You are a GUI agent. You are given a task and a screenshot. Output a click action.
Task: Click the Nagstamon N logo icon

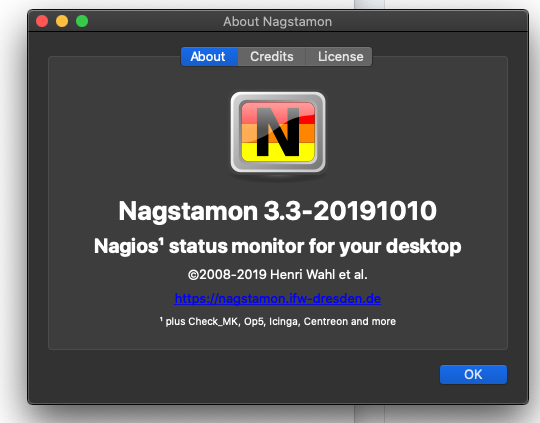pos(278,133)
